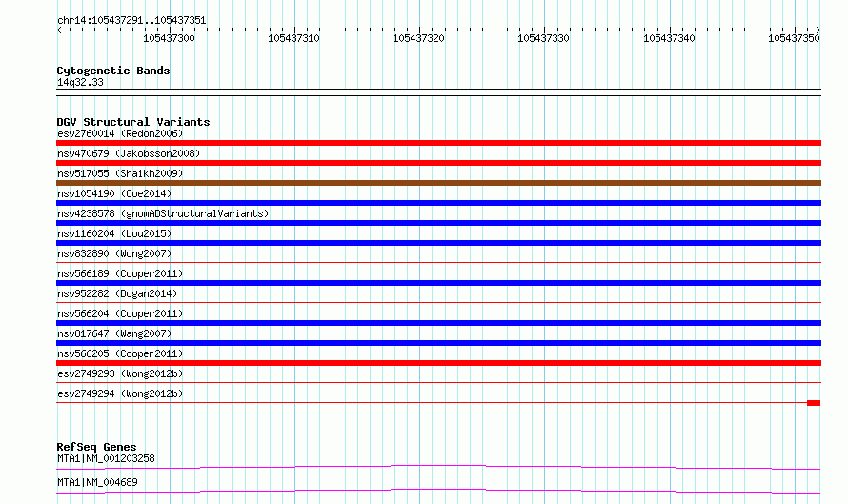Click ruler position 105437330

[543, 38]
